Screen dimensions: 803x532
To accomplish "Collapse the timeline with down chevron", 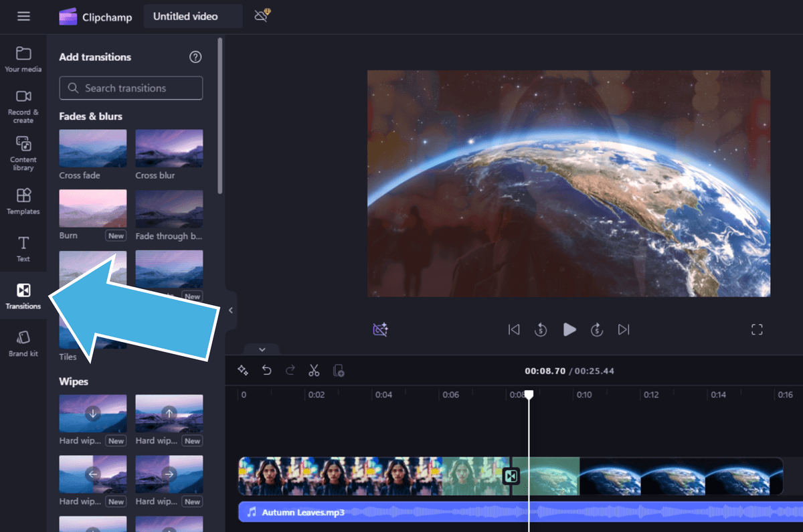I will (262, 349).
